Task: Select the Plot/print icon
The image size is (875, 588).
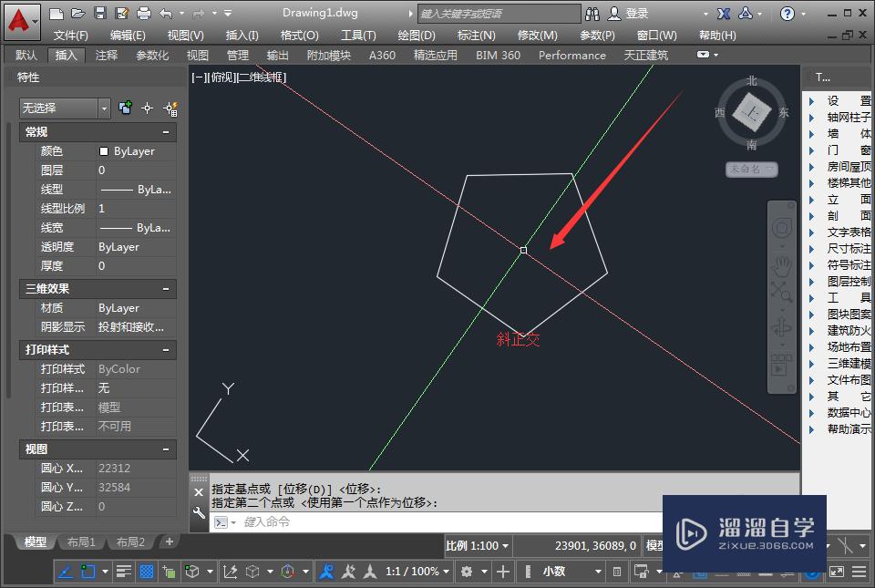Action: [x=143, y=13]
